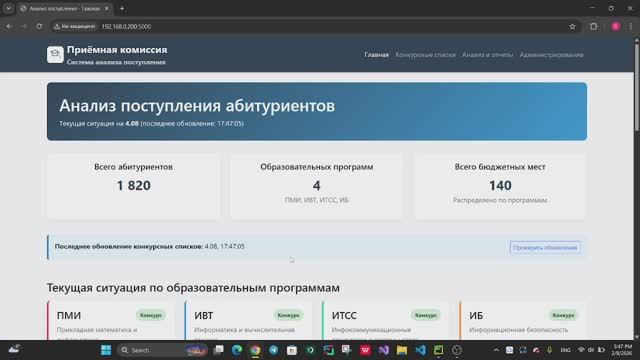
Task: Open PyCharm from the taskbar
Action: coord(438,350)
